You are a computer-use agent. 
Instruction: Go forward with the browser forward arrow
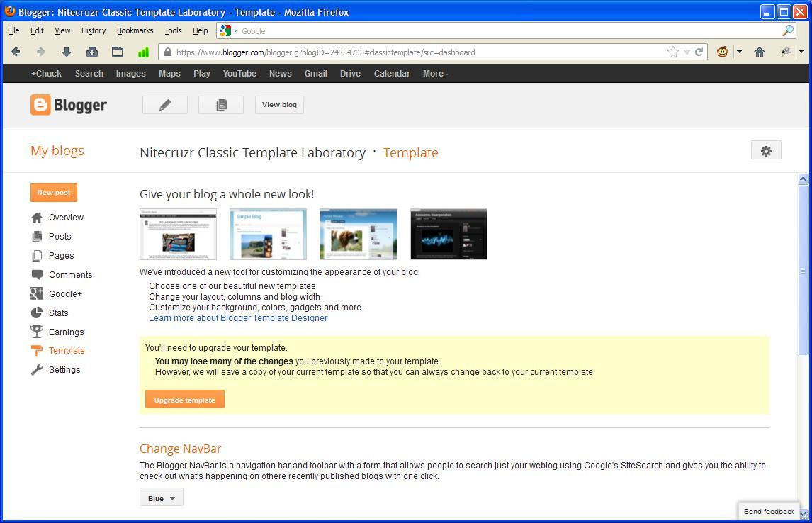tap(41, 52)
